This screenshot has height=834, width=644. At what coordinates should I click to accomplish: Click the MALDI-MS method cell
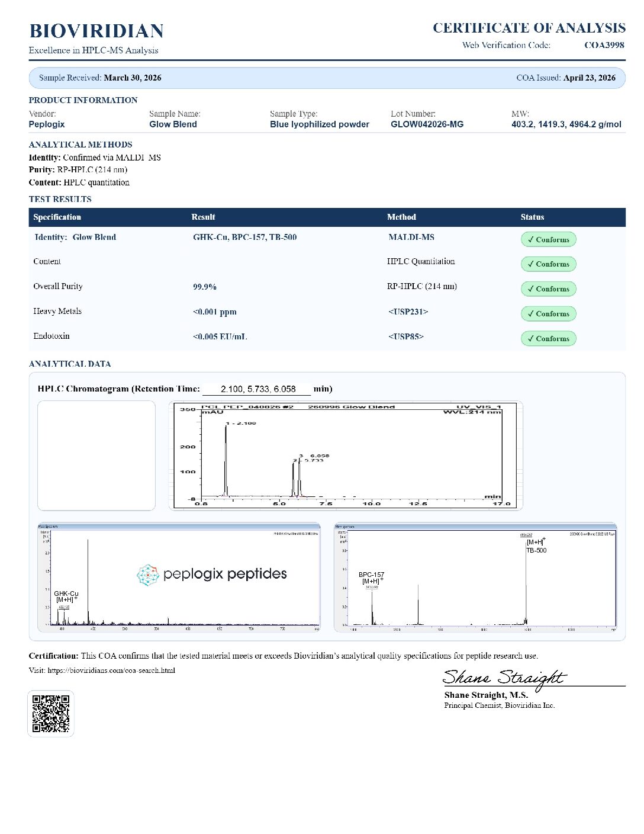click(x=411, y=238)
